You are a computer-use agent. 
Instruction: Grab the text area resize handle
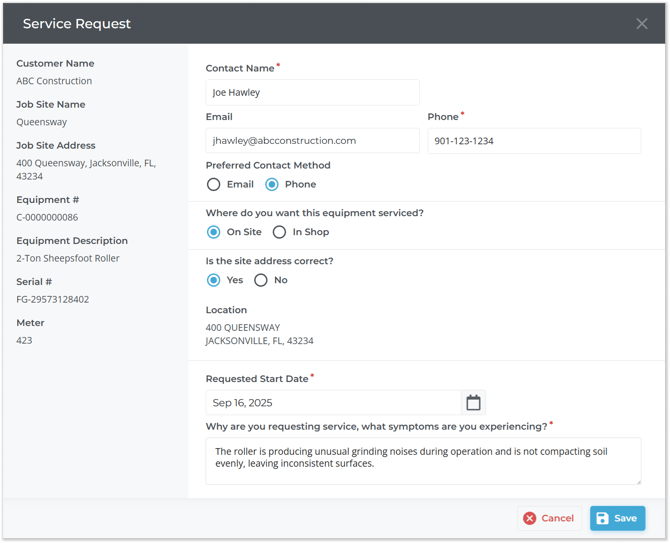(x=638, y=481)
